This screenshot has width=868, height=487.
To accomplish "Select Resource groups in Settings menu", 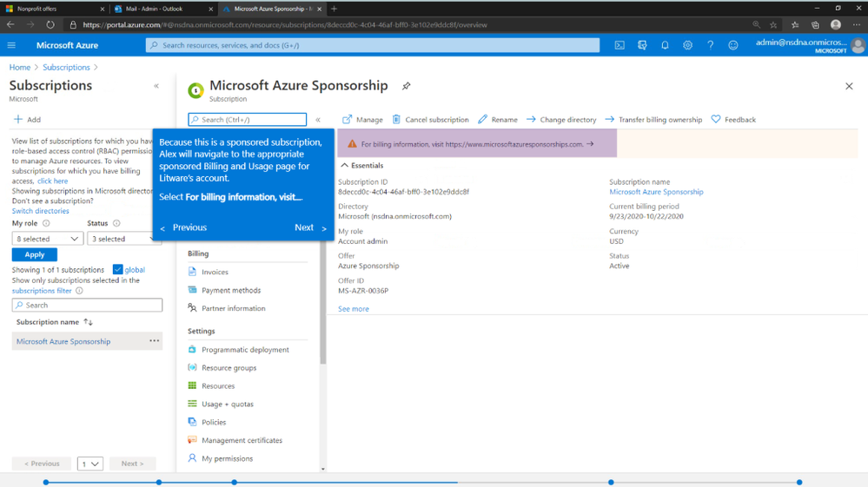I will click(x=229, y=367).
